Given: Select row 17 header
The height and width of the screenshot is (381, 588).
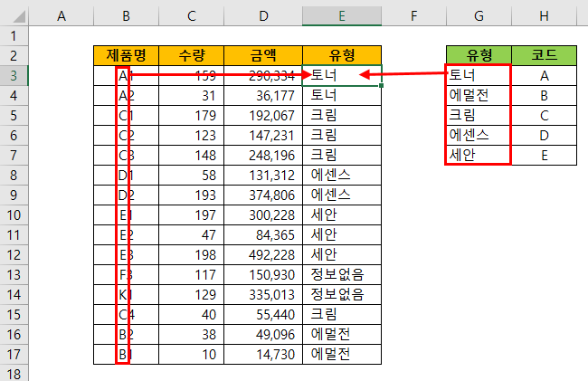Looking at the screenshot, I should [14, 355].
